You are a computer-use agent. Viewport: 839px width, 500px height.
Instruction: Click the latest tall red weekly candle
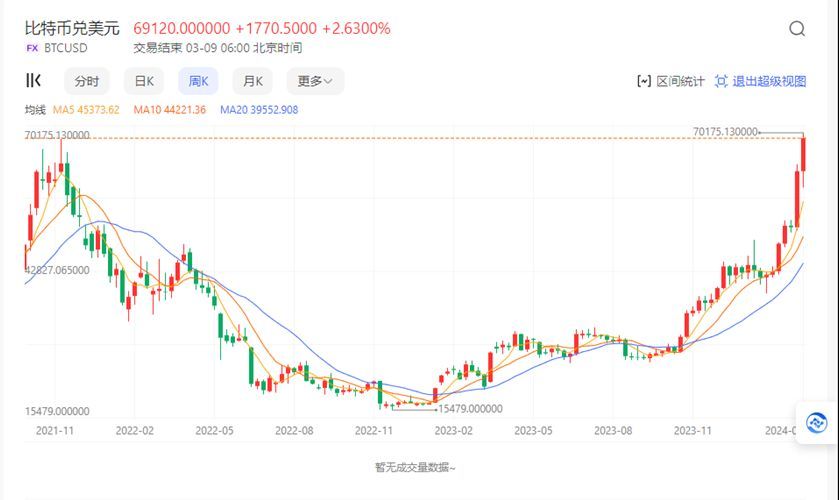pos(803,155)
